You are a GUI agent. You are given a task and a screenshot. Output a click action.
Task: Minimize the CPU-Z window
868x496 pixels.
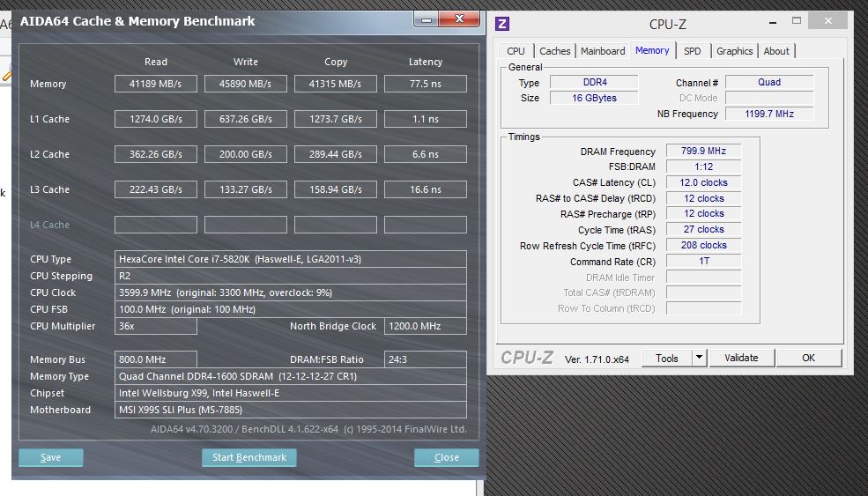[x=773, y=22]
